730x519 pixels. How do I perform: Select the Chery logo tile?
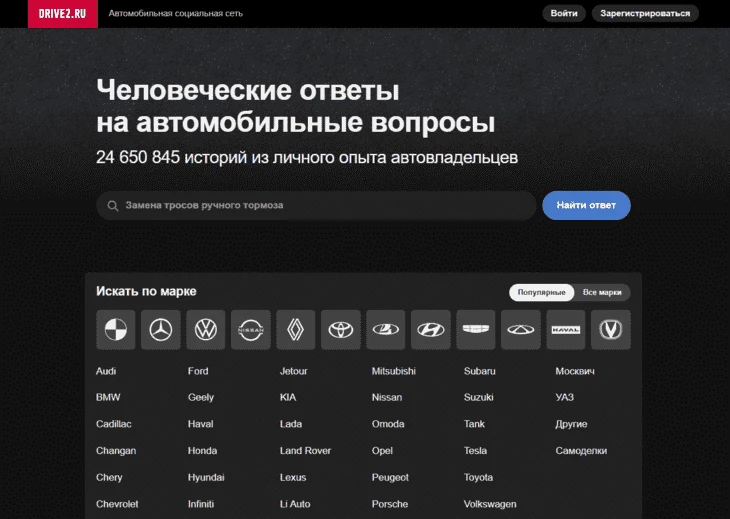pyautogui.click(x=521, y=330)
